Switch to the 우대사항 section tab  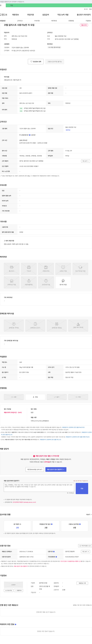37,21
